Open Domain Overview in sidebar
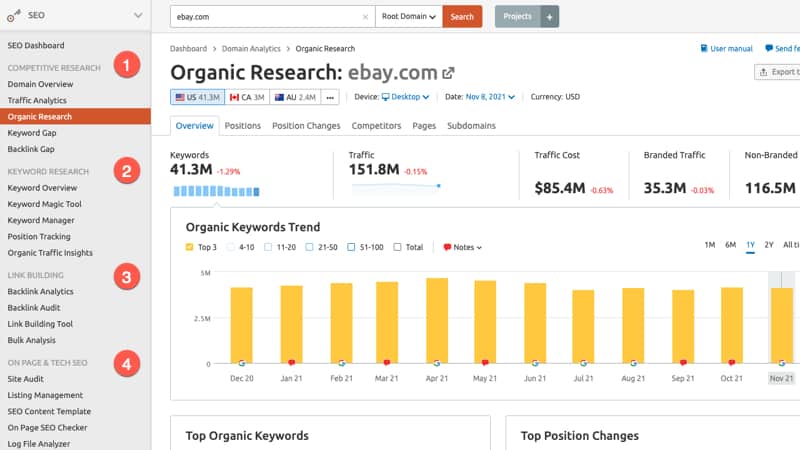 (40, 84)
